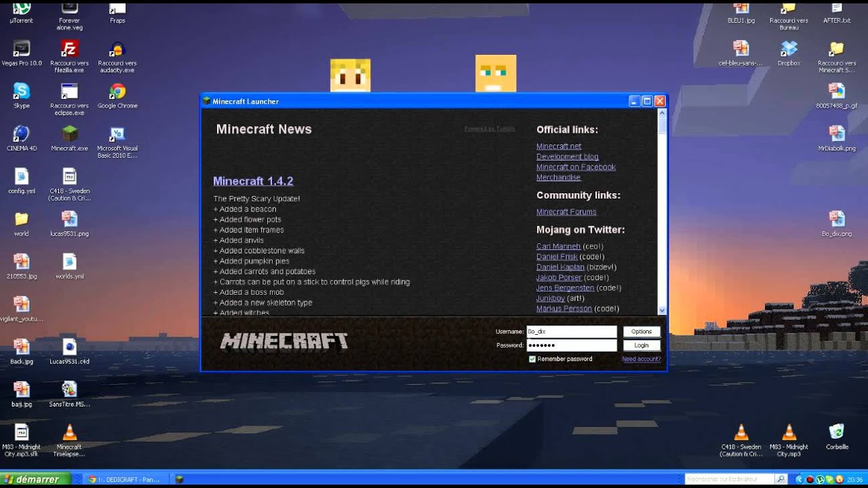
Task: Focus the Password input field
Action: click(x=572, y=346)
